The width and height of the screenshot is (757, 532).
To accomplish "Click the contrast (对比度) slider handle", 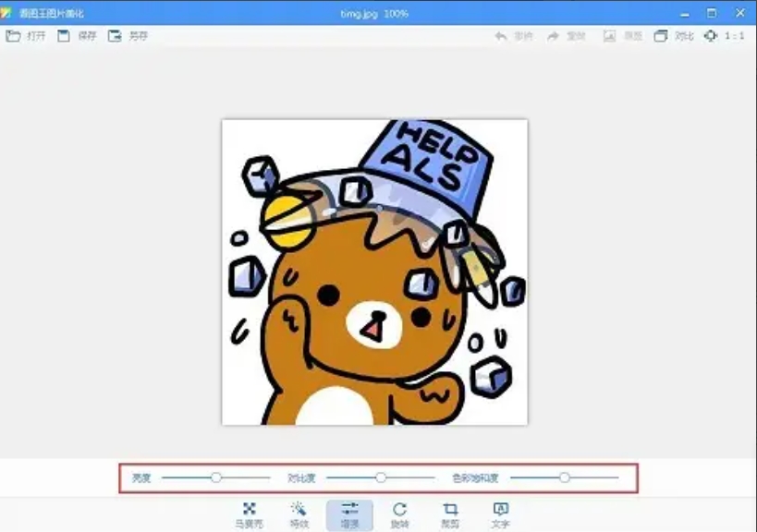I will click(x=380, y=478).
